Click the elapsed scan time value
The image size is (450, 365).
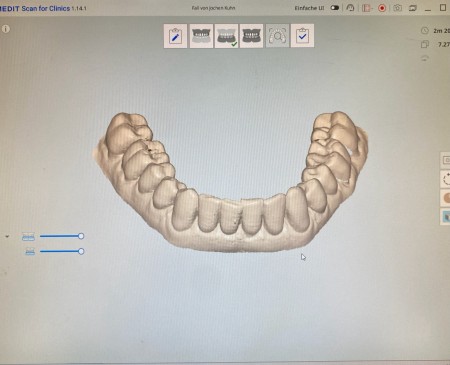pyautogui.click(x=441, y=31)
